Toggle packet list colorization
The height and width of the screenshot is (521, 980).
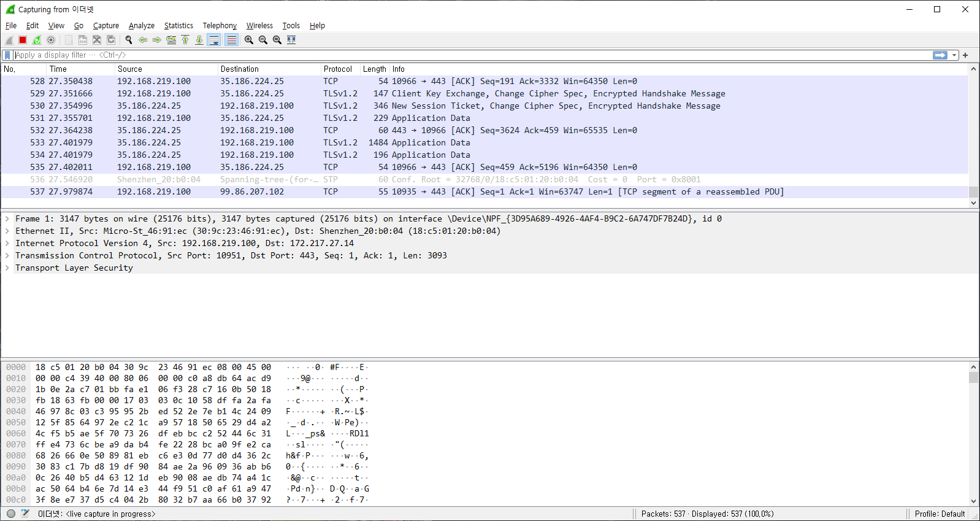[231, 40]
